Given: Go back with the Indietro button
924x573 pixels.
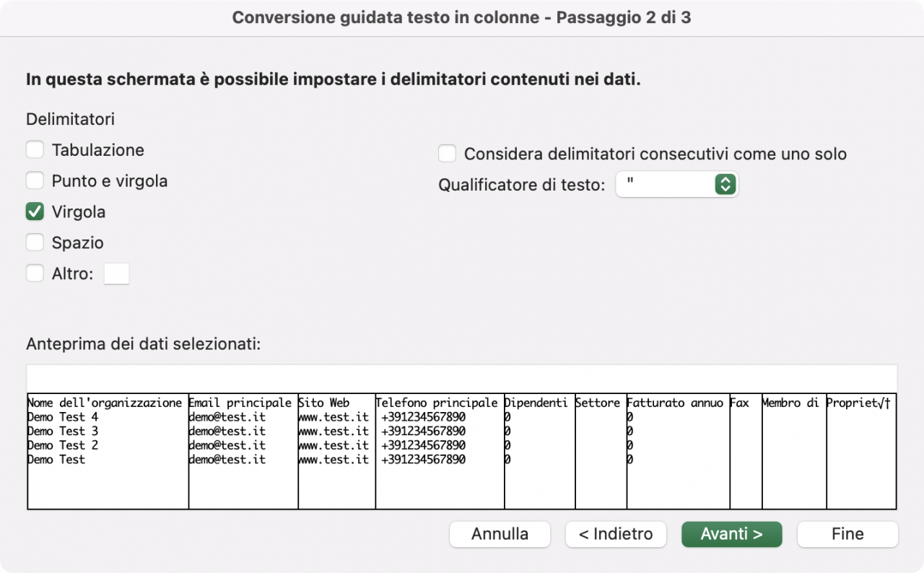Looking at the screenshot, I should coord(616,534).
